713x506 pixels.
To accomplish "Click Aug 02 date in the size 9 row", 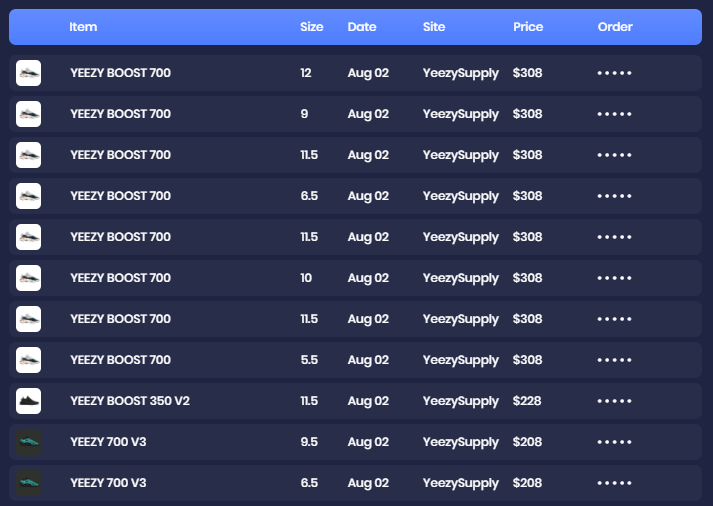I will point(368,114).
